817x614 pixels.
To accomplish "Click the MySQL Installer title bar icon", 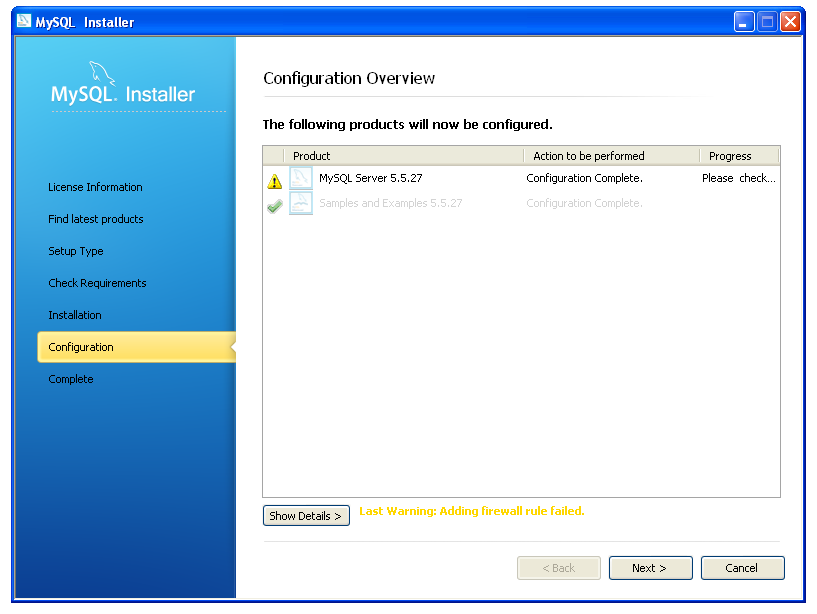I will click(24, 21).
